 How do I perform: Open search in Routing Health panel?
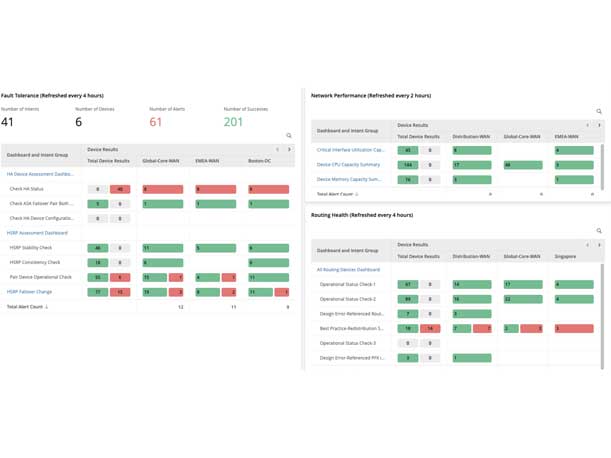click(599, 231)
